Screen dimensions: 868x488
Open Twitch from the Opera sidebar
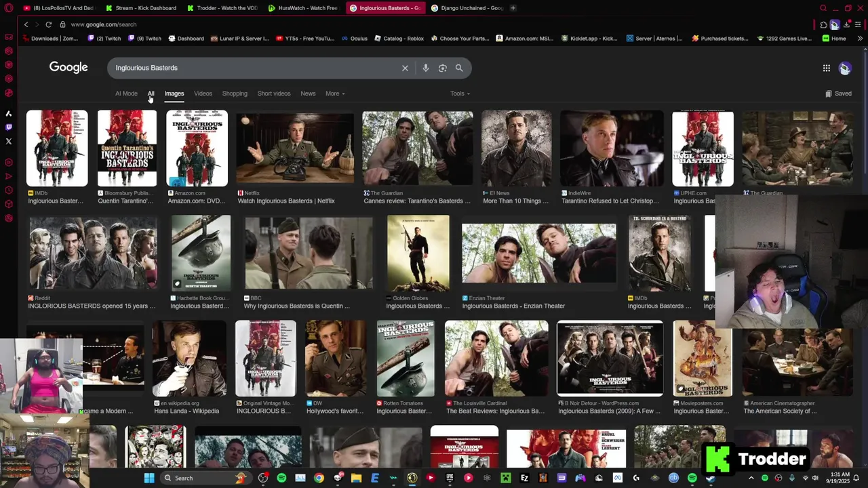point(9,127)
